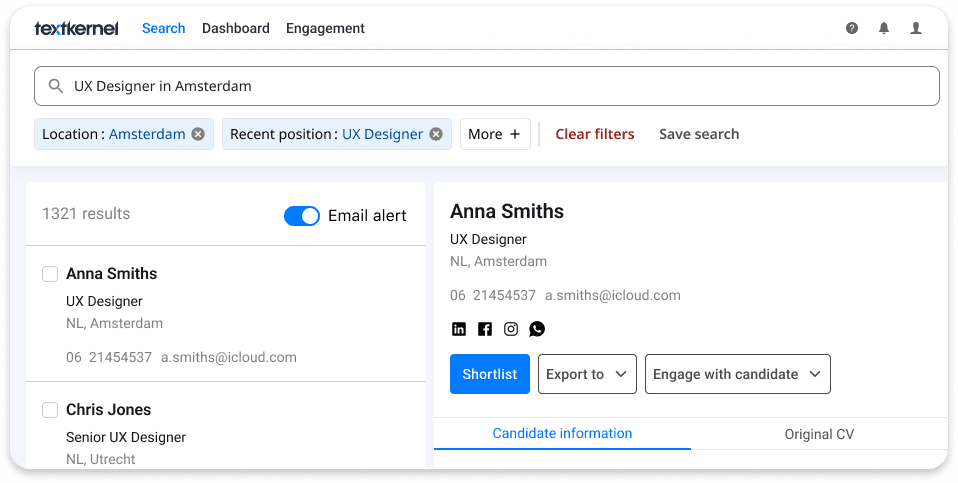Open the help question mark icon

852,28
